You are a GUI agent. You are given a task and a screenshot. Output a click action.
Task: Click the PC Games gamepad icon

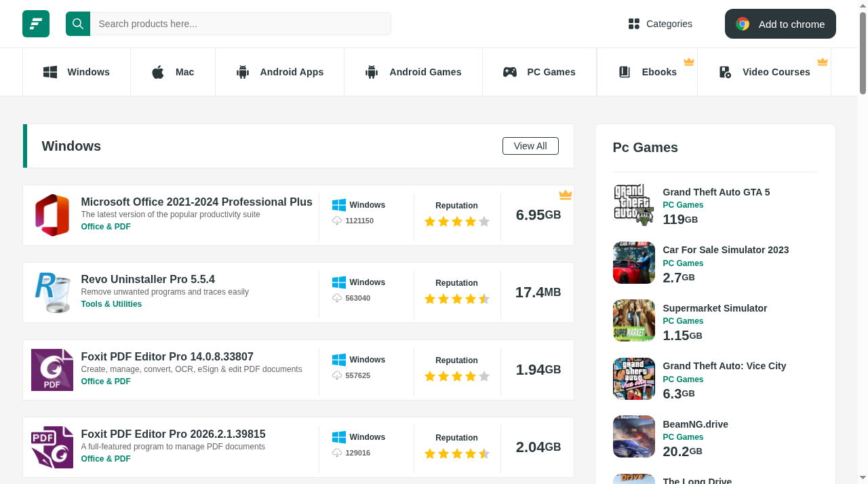[510, 72]
